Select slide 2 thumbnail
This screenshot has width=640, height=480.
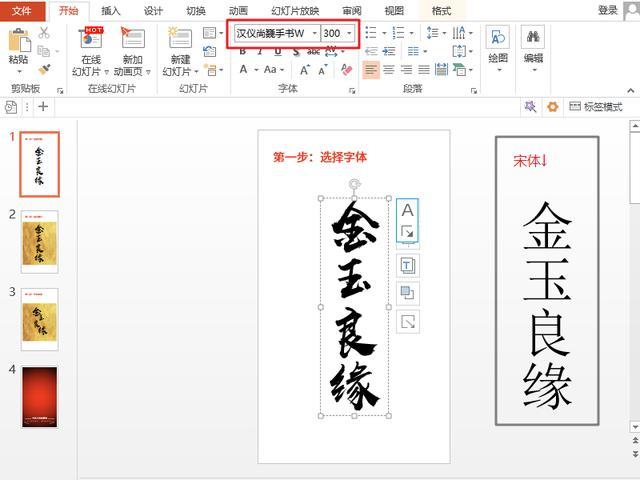pos(40,242)
